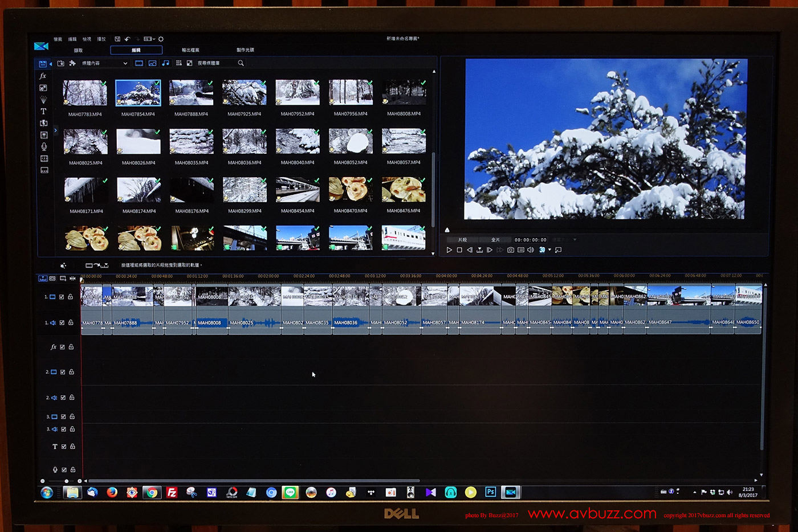
Task: Lock audio track 1 using its padlock
Action: (71, 322)
